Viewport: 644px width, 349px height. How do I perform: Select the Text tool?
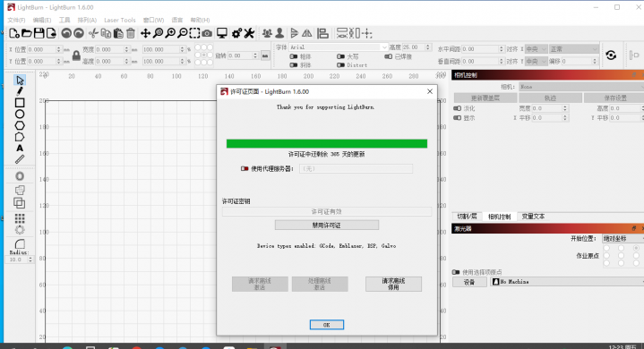point(20,148)
